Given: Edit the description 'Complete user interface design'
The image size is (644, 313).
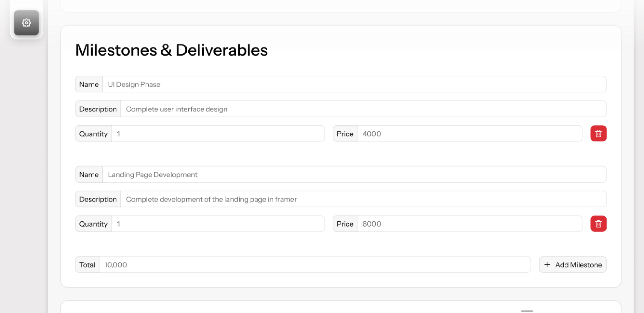Looking at the screenshot, I should 363,109.
